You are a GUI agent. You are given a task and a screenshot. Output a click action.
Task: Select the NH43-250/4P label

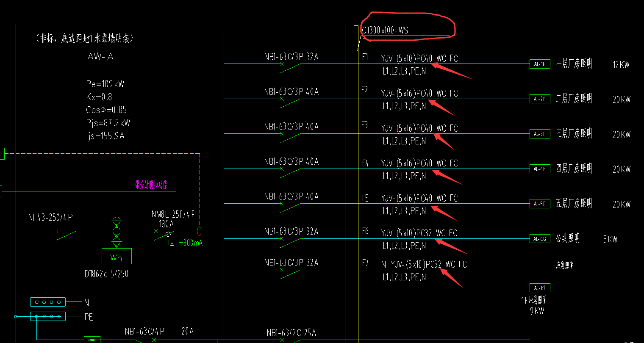[x=50, y=218]
